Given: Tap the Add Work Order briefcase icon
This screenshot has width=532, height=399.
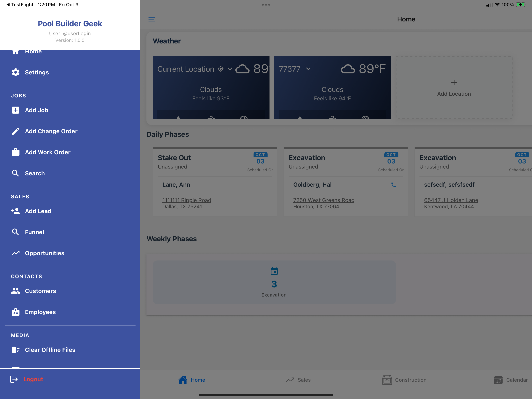Looking at the screenshot, I should [x=16, y=152].
